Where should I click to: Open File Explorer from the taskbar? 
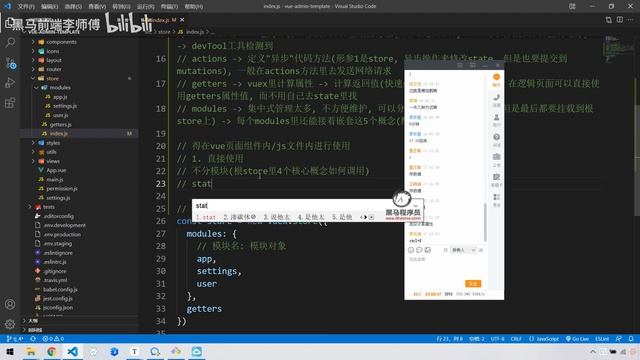point(31,351)
